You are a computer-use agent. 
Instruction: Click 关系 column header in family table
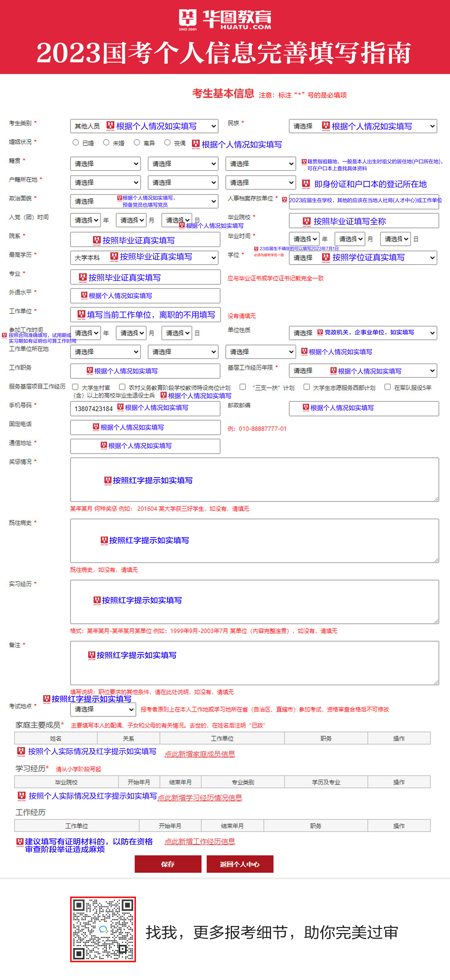pos(129,738)
